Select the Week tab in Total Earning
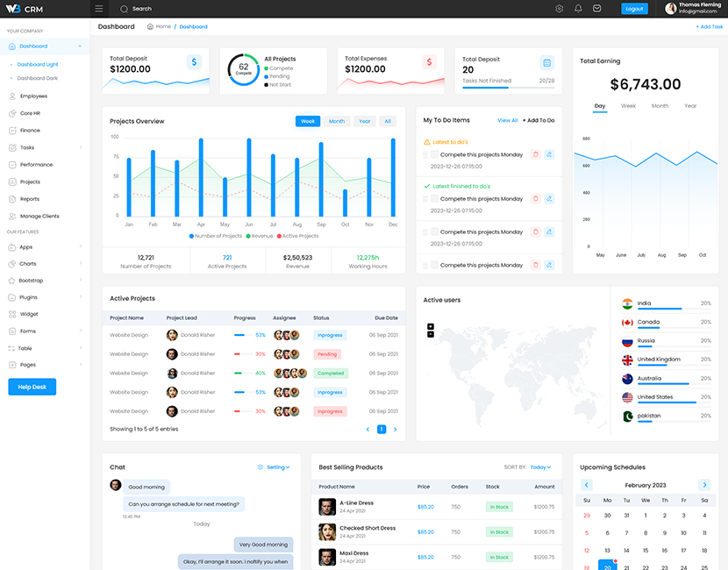Viewport: 728px width, 570px height. click(628, 106)
